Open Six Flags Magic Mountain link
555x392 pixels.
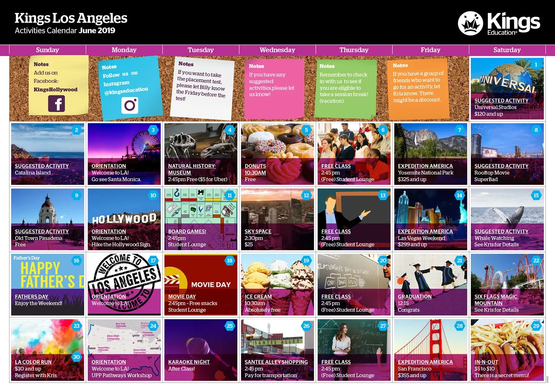click(496, 300)
